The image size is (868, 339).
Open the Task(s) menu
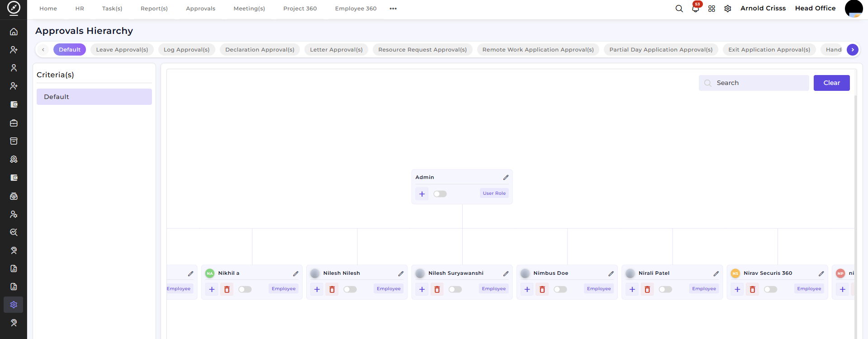tap(112, 9)
